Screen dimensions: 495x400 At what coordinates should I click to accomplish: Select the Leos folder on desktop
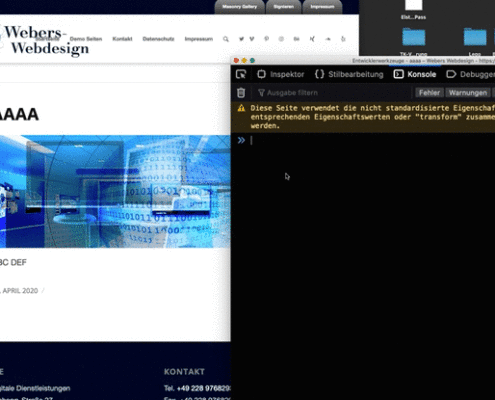click(475, 41)
